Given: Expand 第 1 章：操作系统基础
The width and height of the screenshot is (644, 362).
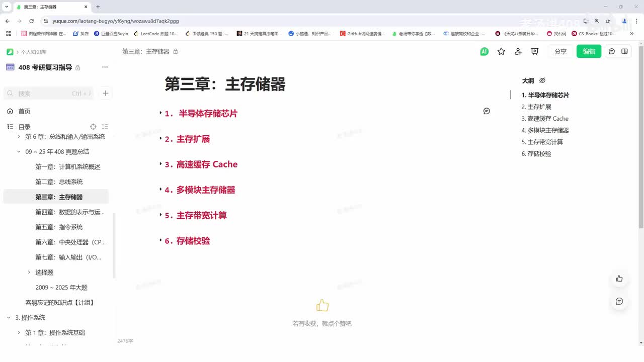Looking at the screenshot, I should (x=19, y=332).
